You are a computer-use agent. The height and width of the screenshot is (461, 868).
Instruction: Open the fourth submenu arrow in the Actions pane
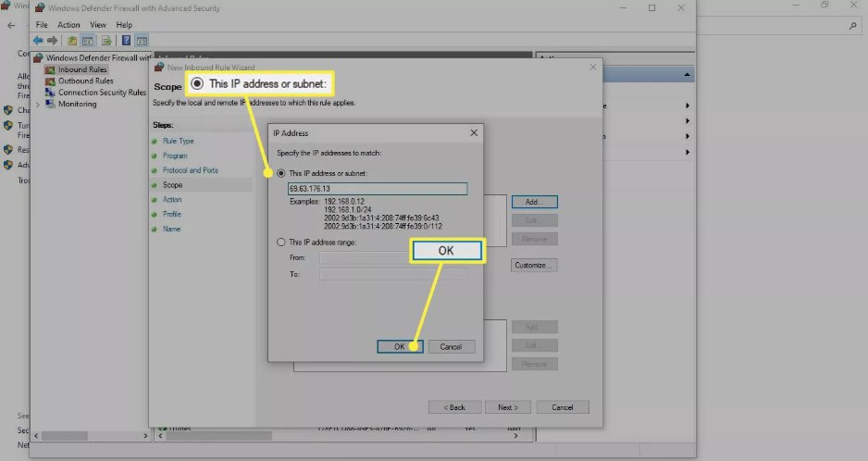(687, 152)
